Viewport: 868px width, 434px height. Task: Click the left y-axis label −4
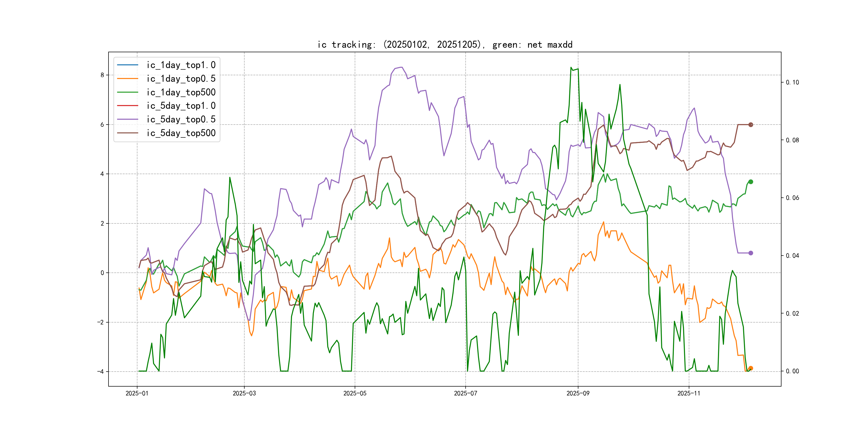point(100,372)
